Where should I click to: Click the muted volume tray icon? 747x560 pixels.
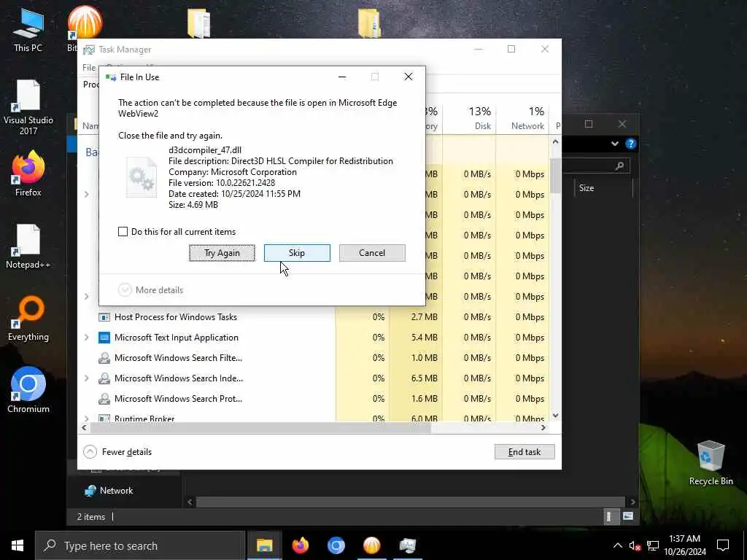point(635,545)
